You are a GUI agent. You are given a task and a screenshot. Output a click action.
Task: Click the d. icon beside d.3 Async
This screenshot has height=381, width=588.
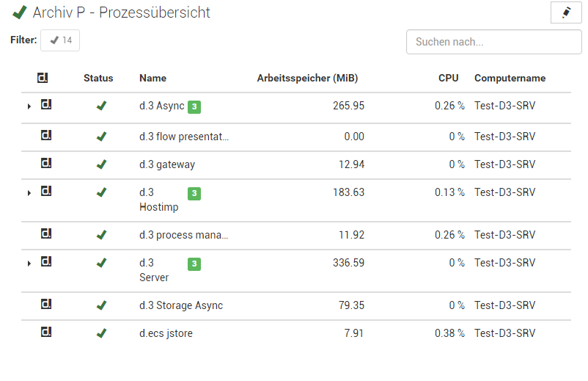point(46,104)
